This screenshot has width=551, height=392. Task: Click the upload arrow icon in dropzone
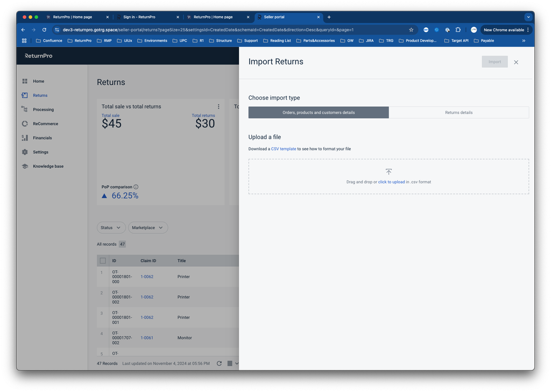click(388, 172)
